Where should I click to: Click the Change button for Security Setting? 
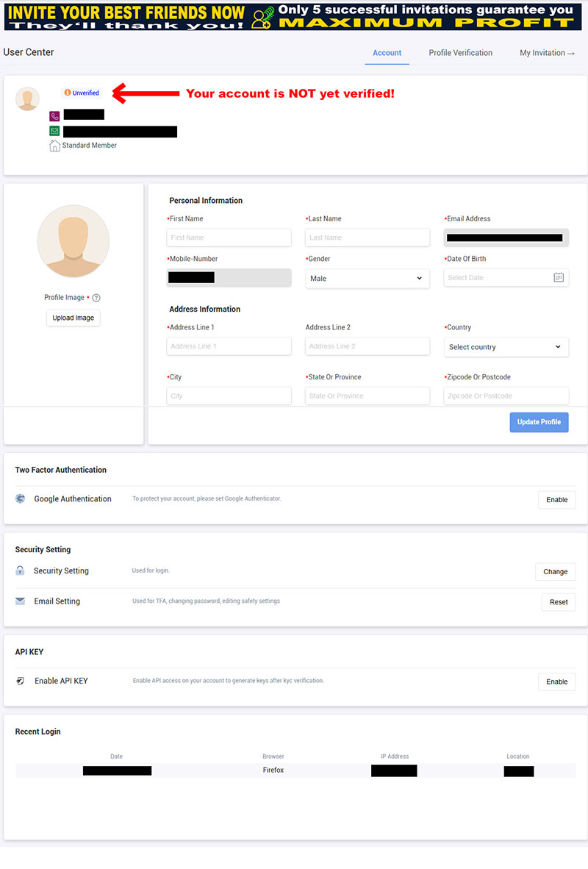coord(555,571)
